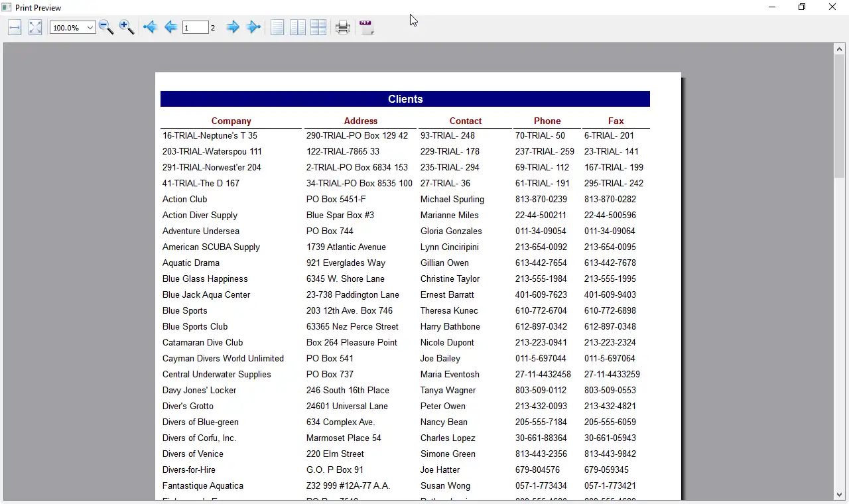Click the company Davy Jones' Locker
849x504 pixels.
tap(199, 390)
